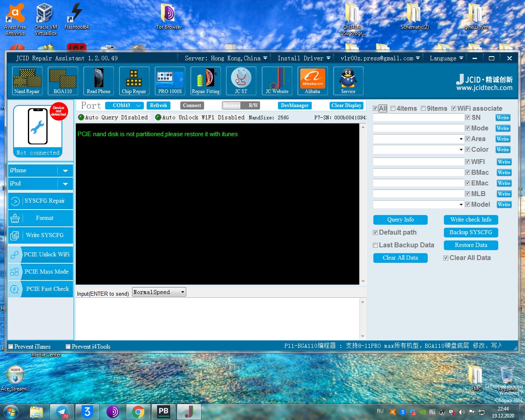Select the Flashtool64 desktop shortcut
This screenshot has width=525, height=420.
(77, 16)
